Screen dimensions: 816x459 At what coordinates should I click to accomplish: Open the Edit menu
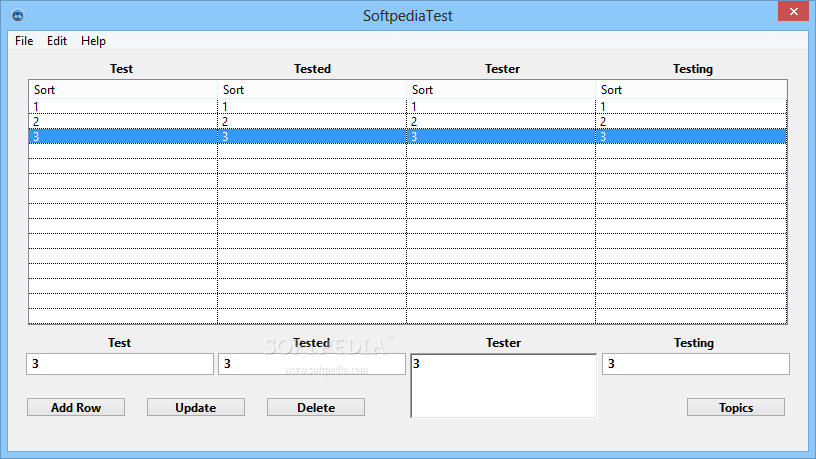(57, 41)
